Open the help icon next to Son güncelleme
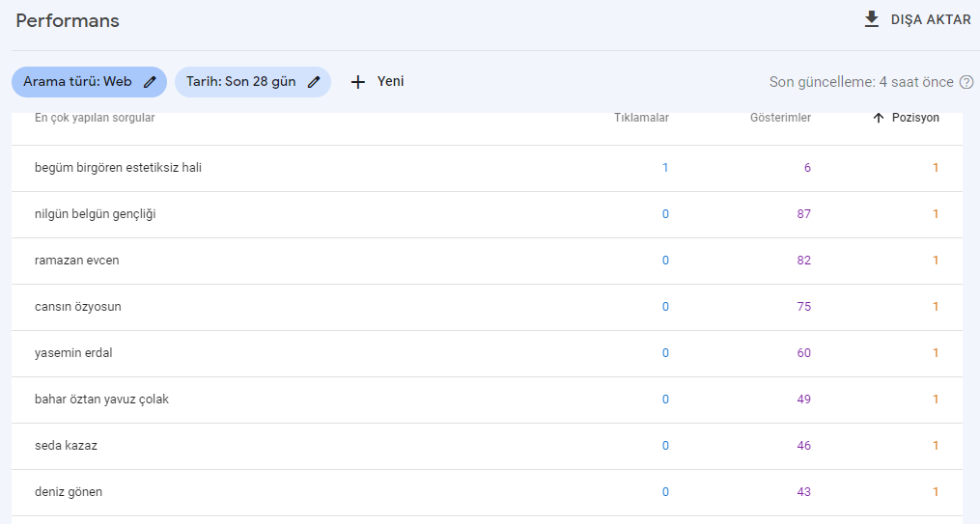 [966, 82]
